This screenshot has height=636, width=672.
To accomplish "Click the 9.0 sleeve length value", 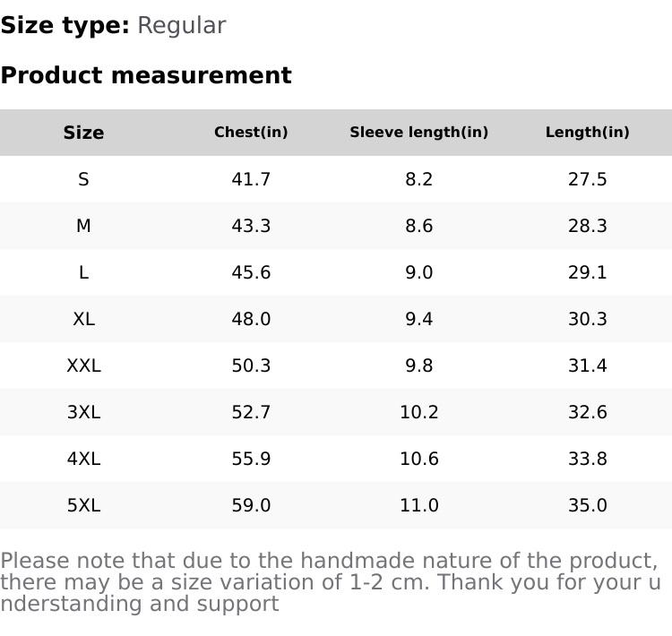I will 418,272.
